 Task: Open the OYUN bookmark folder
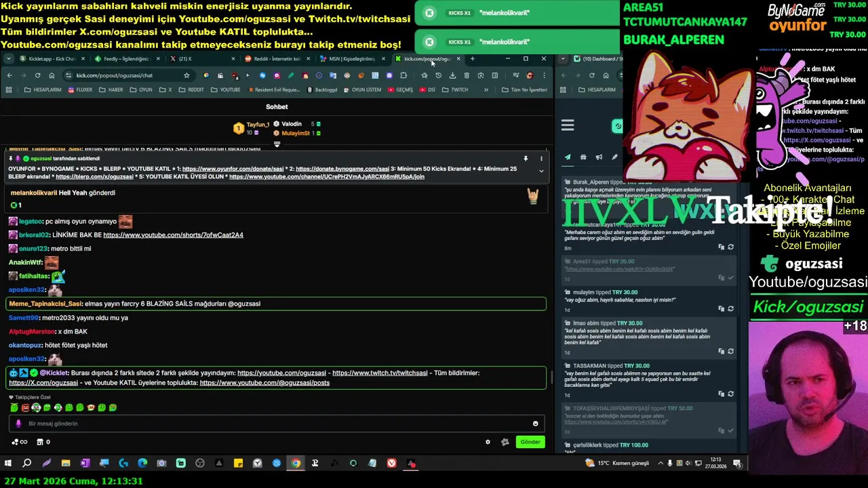click(x=142, y=89)
